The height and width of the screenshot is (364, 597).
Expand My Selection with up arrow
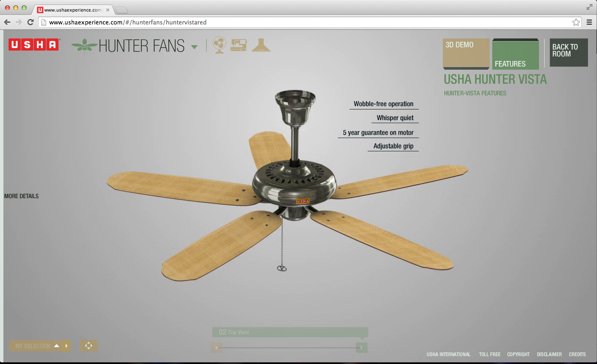tap(56, 346)
